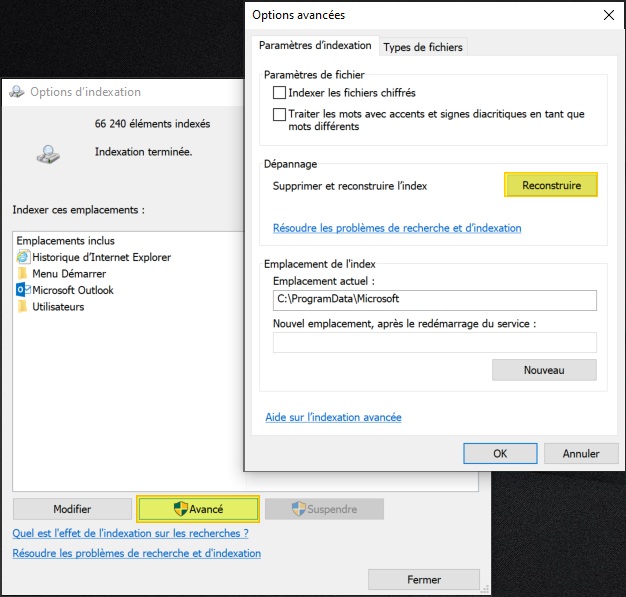
Task: Open Résoudre les problèmes link in Dépannage
Action: (x=397, y=228)
